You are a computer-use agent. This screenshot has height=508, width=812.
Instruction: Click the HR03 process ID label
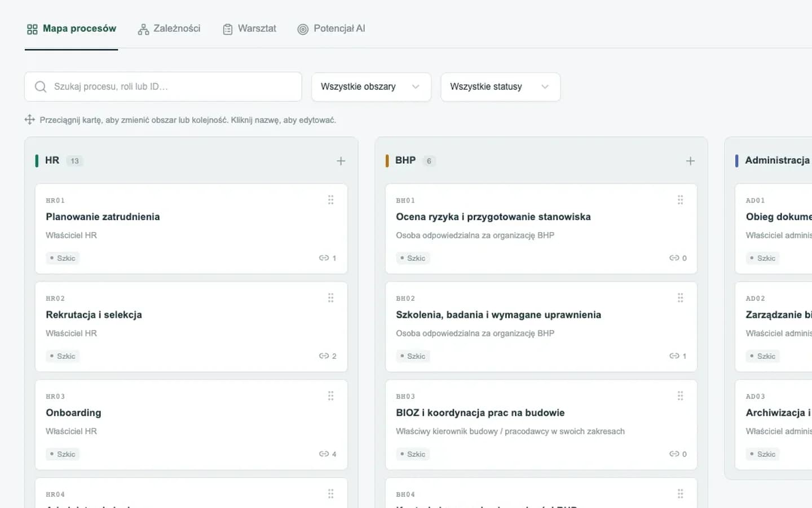click(x=55, y=396)
